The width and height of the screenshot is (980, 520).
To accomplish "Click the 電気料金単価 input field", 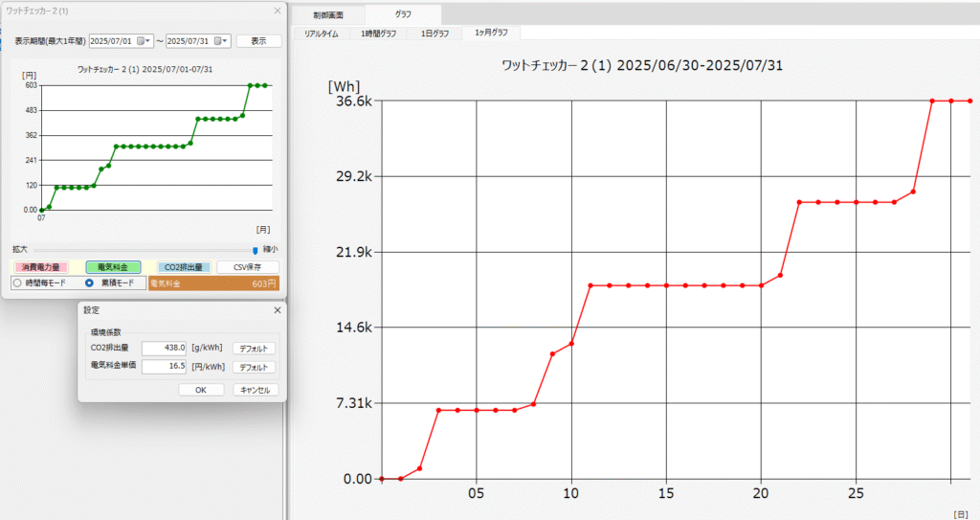I will click(164, 367).
